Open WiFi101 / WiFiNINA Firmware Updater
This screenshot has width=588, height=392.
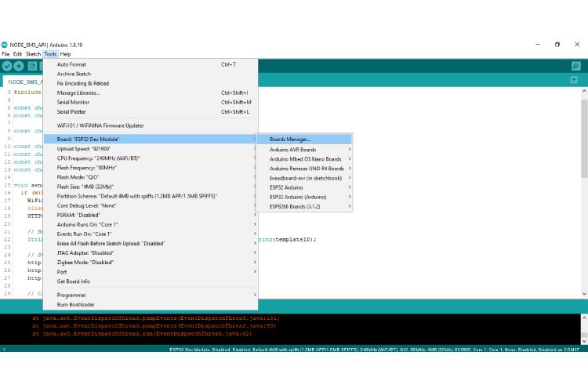point(151,125)
